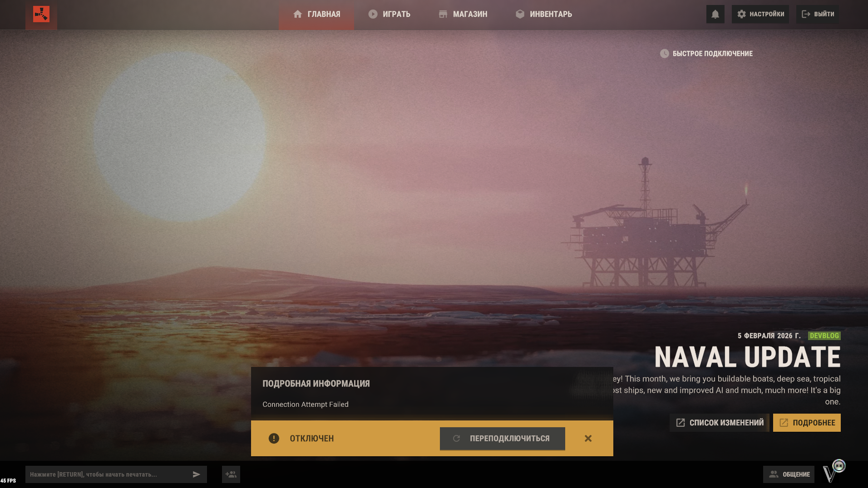Click the add friends group icon

(231, 474)
